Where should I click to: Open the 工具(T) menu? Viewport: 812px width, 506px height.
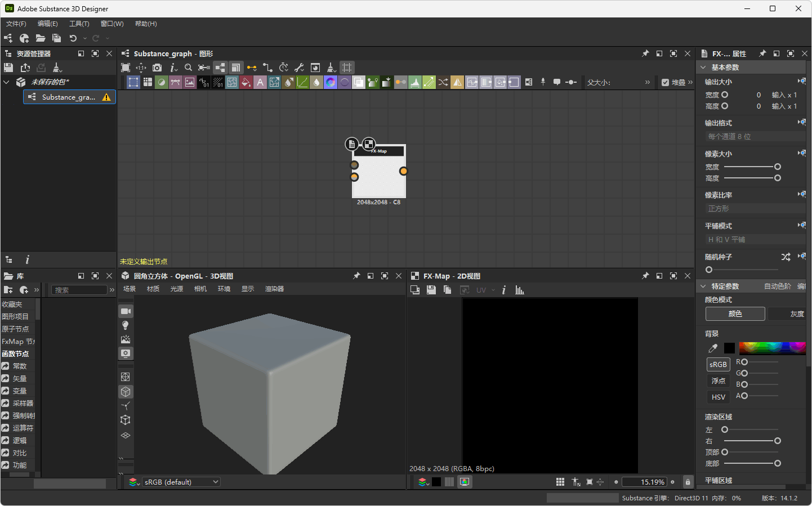[79, 24]
